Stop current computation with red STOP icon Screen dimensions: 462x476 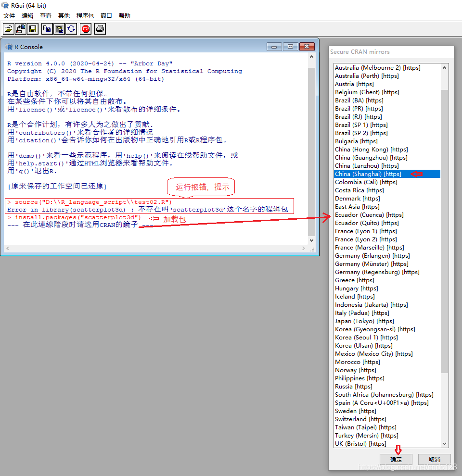pos(86,29)
